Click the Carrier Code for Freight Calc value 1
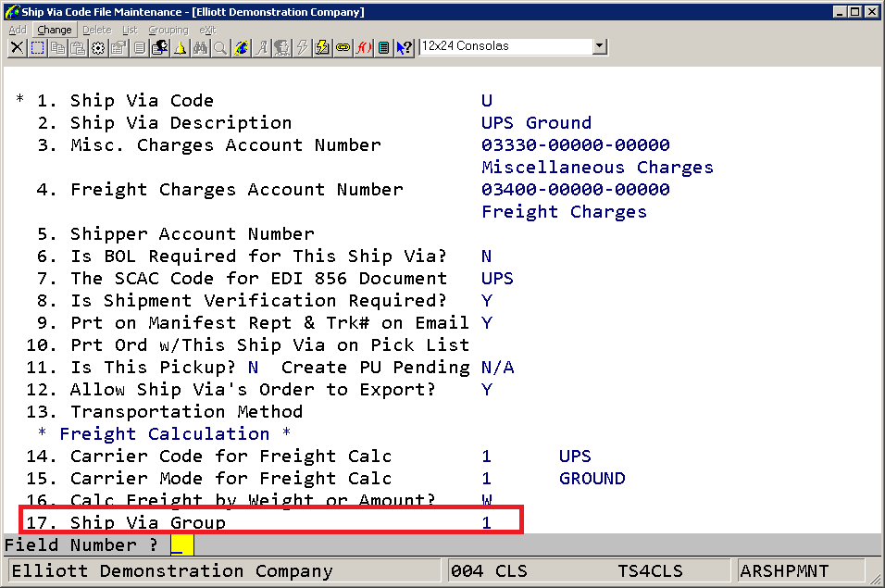 [x=487, y=457]
